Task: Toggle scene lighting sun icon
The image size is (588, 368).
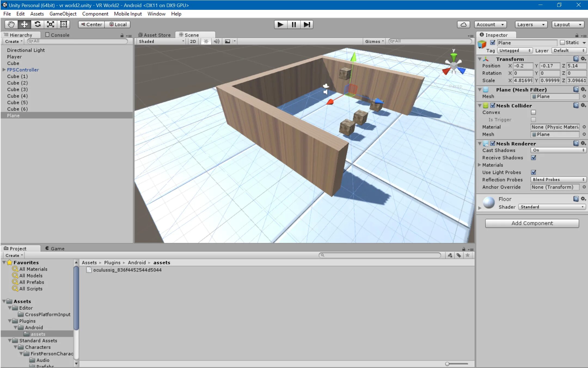Action: pyautogui.click(x=206, y=41)
